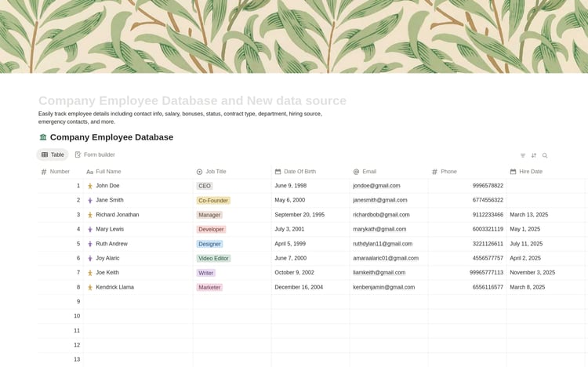Click the Developer tag for Mary Lewis
The image size is (588, 367).
coord(212,229)
